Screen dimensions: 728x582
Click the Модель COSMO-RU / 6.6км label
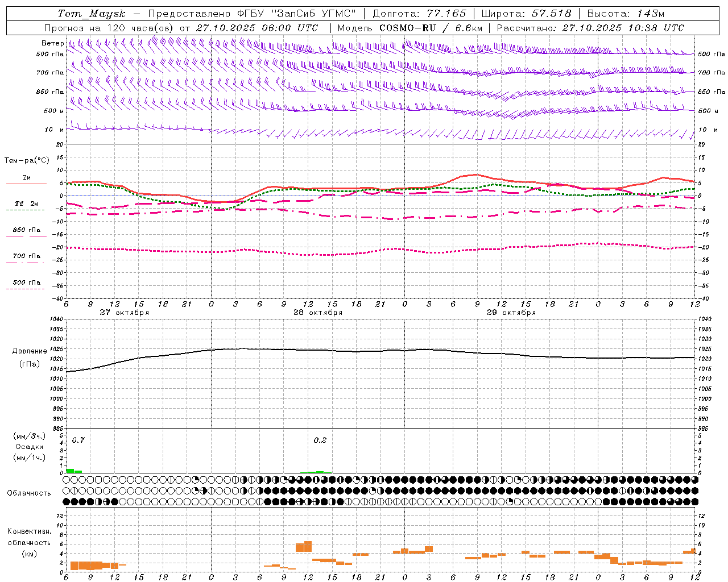pyautogui.click(x=410, y=28)
